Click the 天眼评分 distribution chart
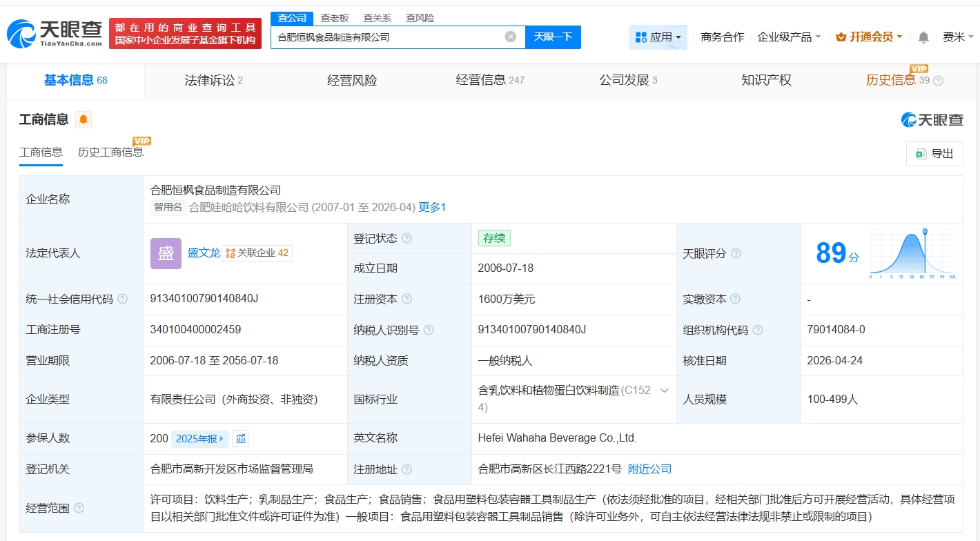 912,253
